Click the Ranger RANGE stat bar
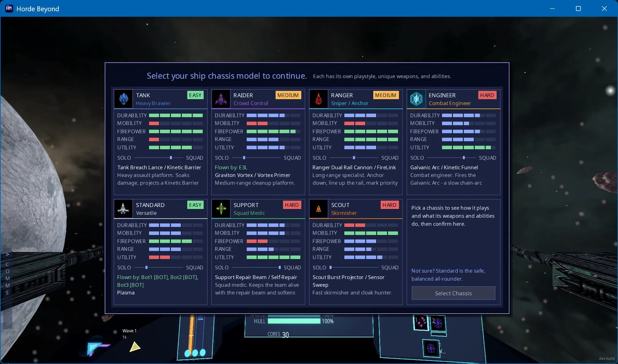 371,139
